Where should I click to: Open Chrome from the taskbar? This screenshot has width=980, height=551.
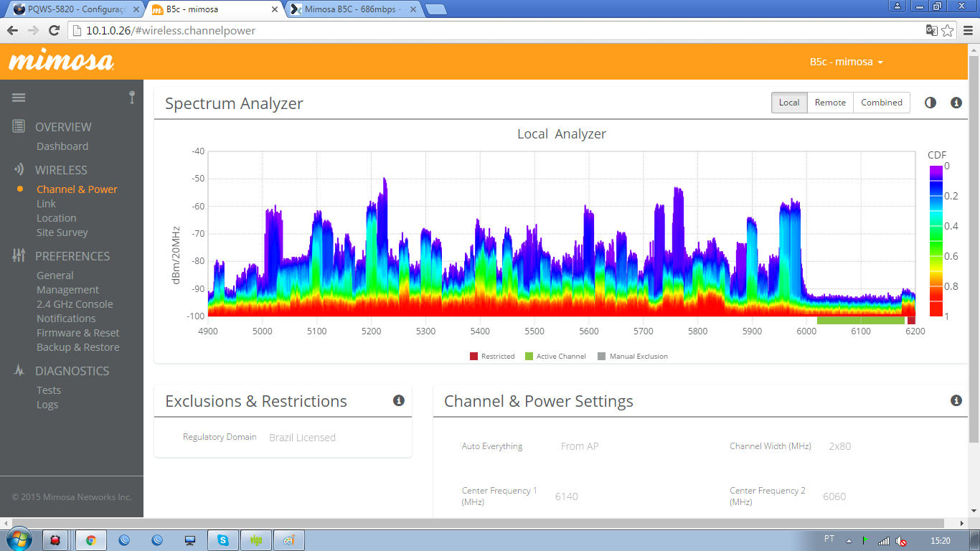[x=91, y=540]
